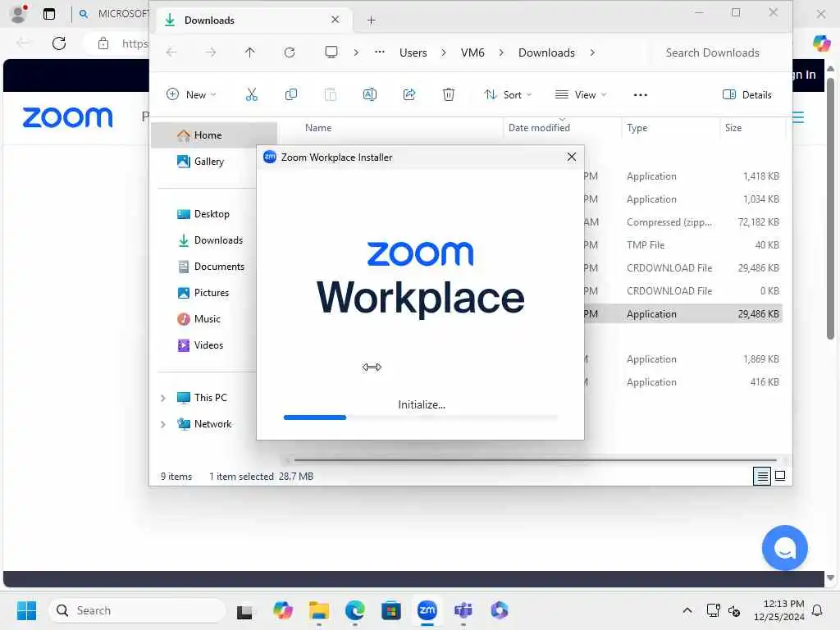Screen dimensions: 840x630
Task: Select Home in navigation pane
Action: click(214, 135)
